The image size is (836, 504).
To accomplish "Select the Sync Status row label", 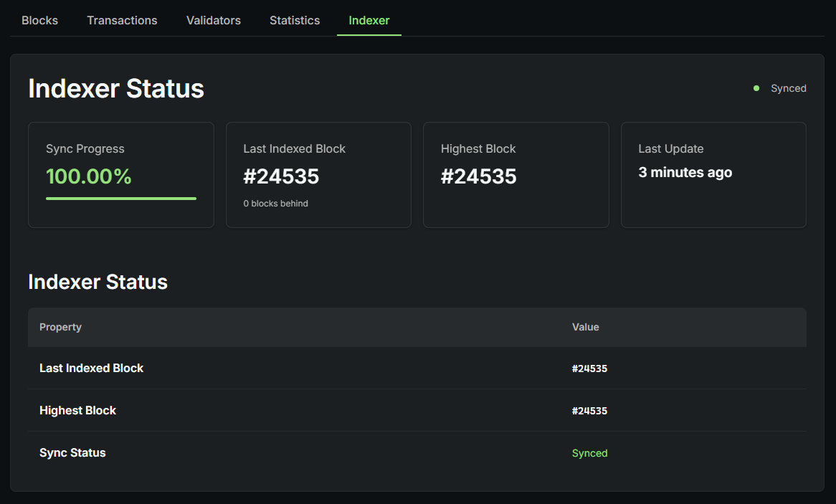I will pyautogui.click(x=72, y=452).
